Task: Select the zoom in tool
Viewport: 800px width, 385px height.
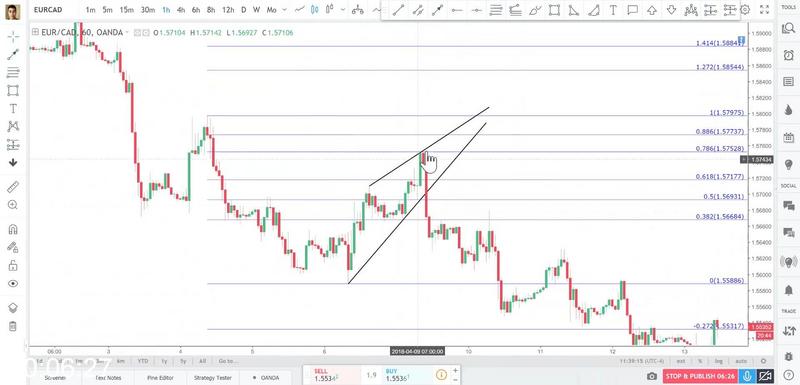Action: click(x=13, y=204)
